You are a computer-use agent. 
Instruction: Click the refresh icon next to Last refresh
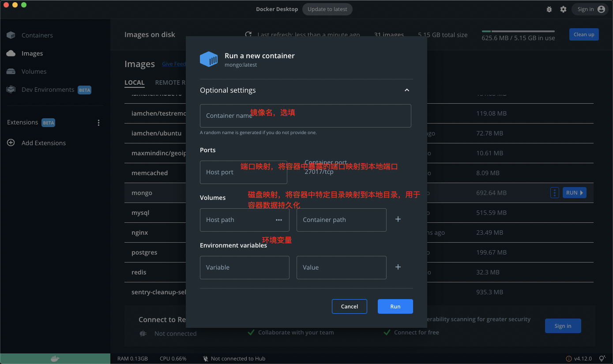(x=248, y=34)
